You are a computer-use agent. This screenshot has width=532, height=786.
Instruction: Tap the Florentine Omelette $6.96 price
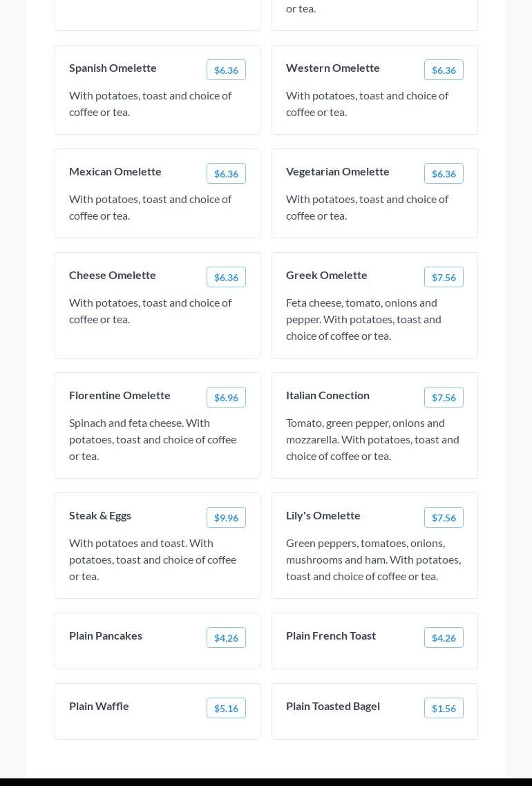226,397
